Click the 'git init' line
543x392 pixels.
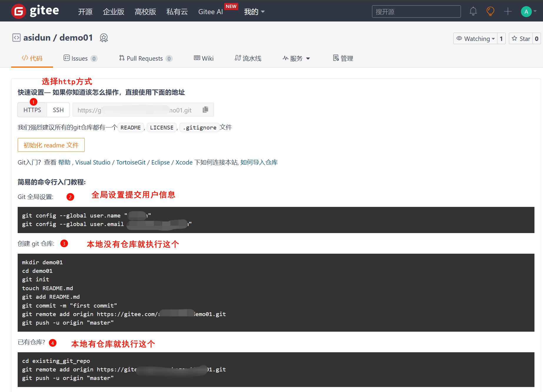[36, 279]
